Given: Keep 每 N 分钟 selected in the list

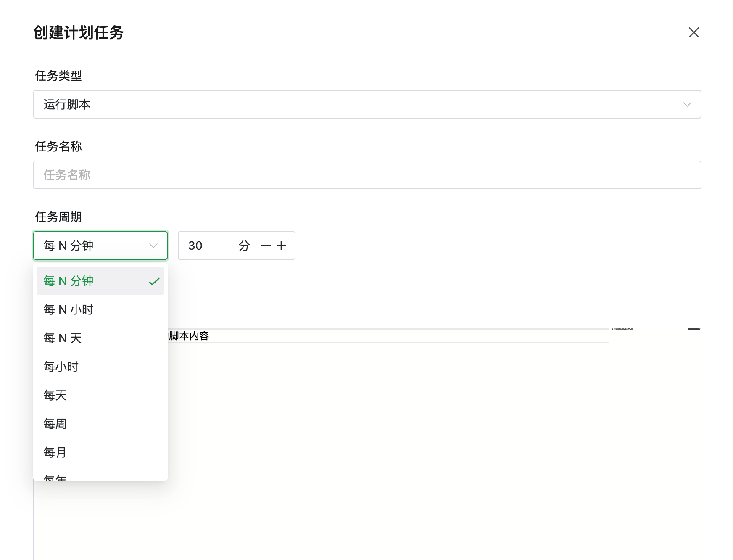Looking at the screenshot, I should click(69, 280).
